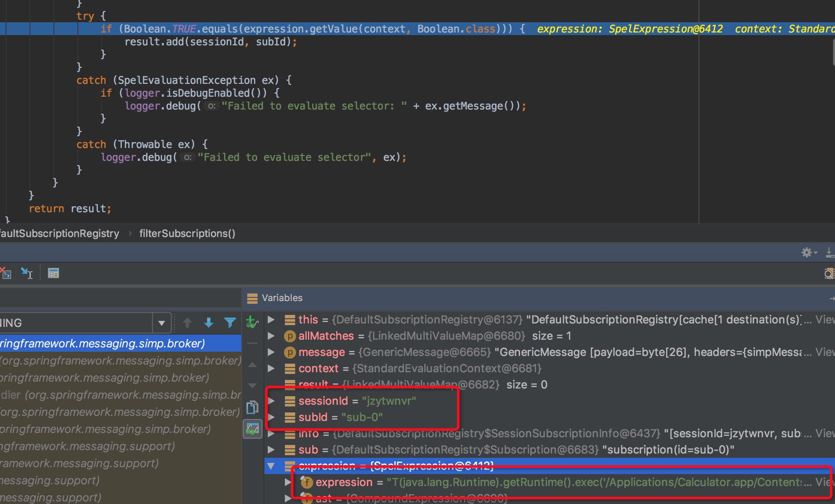
Task: Expand the 'this' variable node
Action: coord(271,320)
